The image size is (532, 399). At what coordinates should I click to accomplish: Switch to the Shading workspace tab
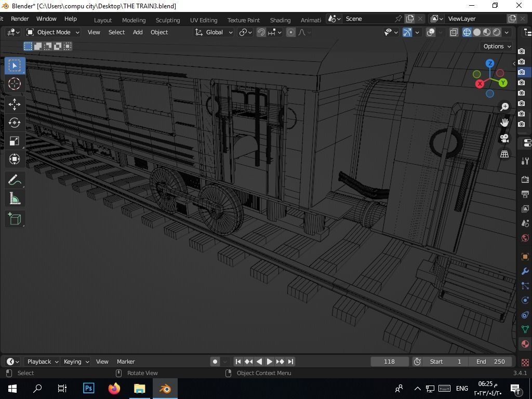[x=280, y=20]
